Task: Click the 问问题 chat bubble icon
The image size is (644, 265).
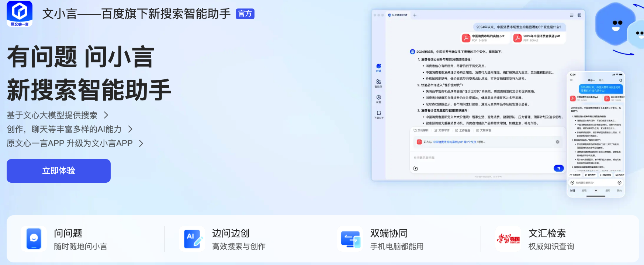Action: click(x=34, y=239)
